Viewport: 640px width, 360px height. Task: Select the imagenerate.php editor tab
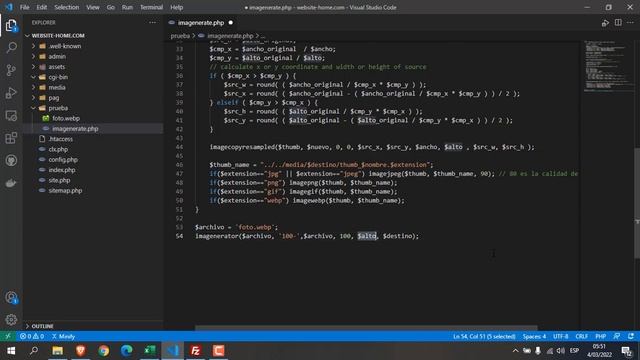click(201, 23)
